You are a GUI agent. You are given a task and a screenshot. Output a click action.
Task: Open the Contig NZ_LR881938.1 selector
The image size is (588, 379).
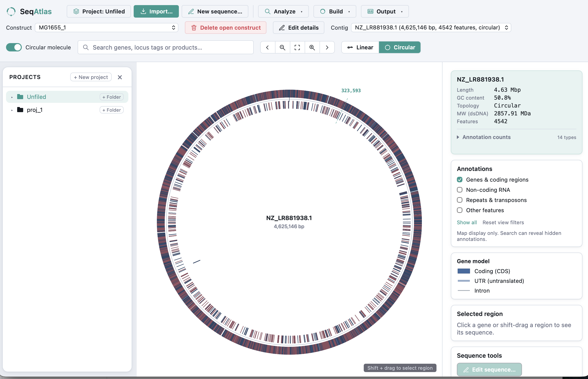tap(431, 28)
